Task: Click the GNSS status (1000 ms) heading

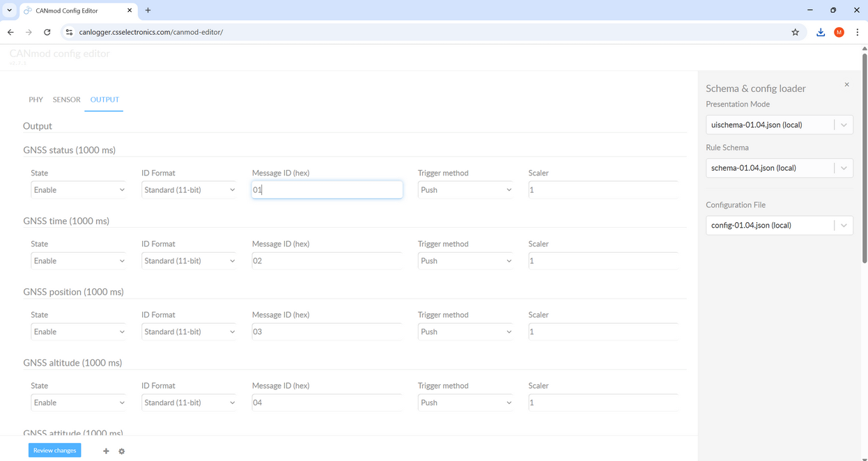Action: (x=69, y=150)
